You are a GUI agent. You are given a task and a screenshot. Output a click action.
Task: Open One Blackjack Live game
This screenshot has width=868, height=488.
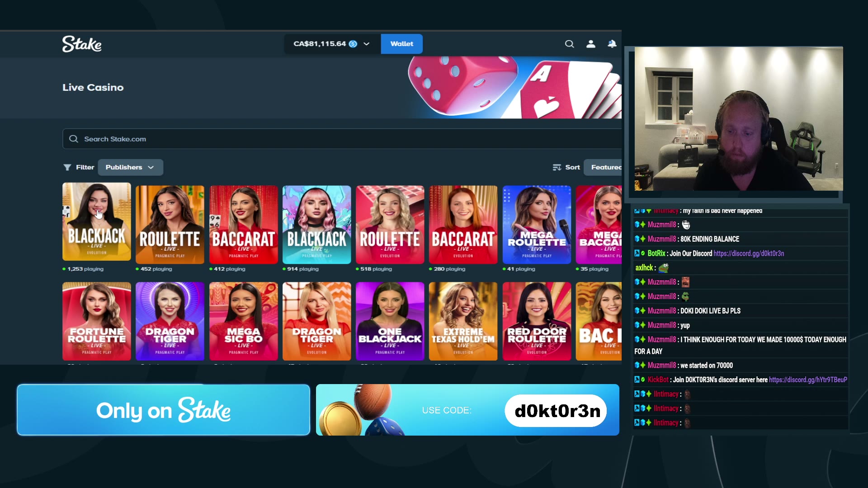pos(390,321)
